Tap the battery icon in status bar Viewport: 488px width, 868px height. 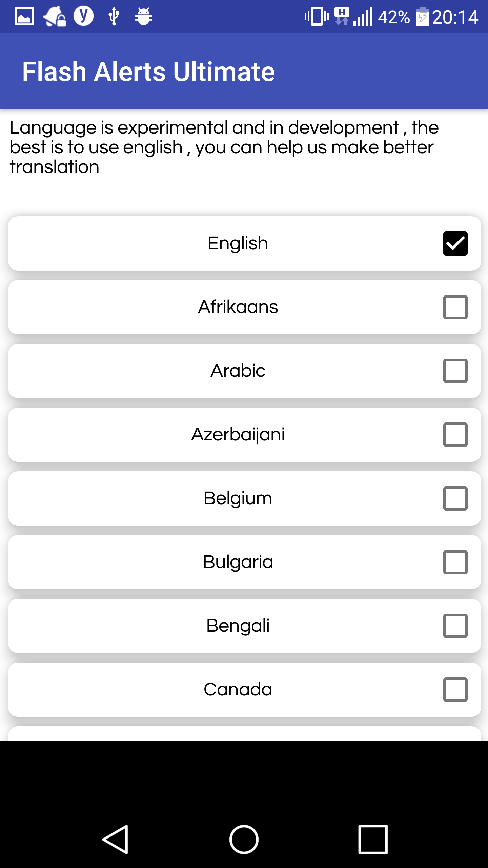click(x=422, y=16)
